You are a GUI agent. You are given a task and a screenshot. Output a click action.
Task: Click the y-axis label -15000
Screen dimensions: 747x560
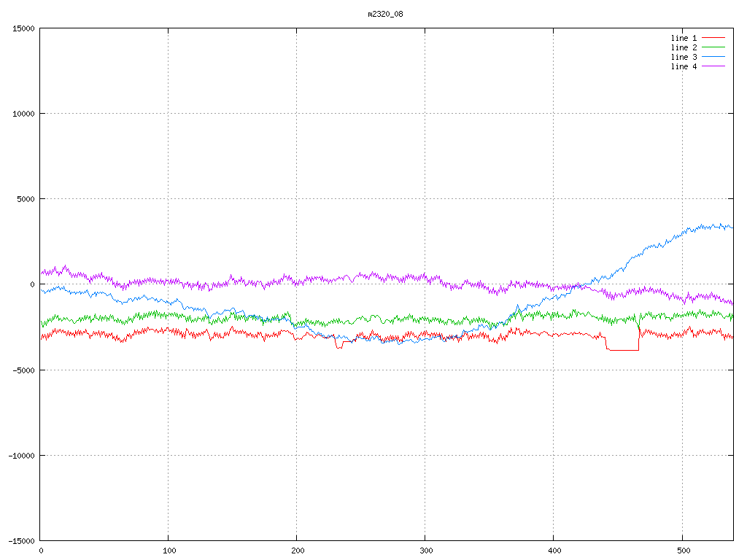pyautogui.click(x=21, y=541)
